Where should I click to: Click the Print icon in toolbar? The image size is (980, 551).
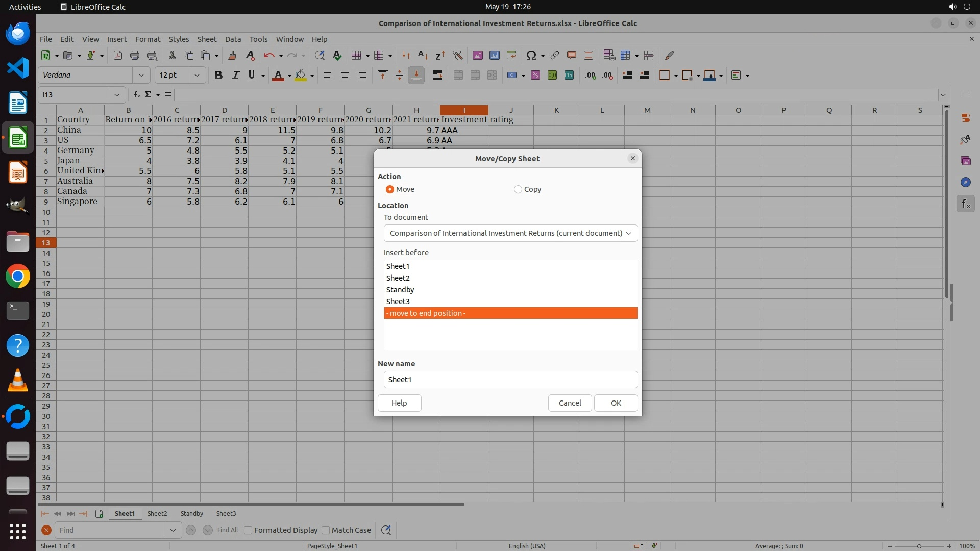135,55
